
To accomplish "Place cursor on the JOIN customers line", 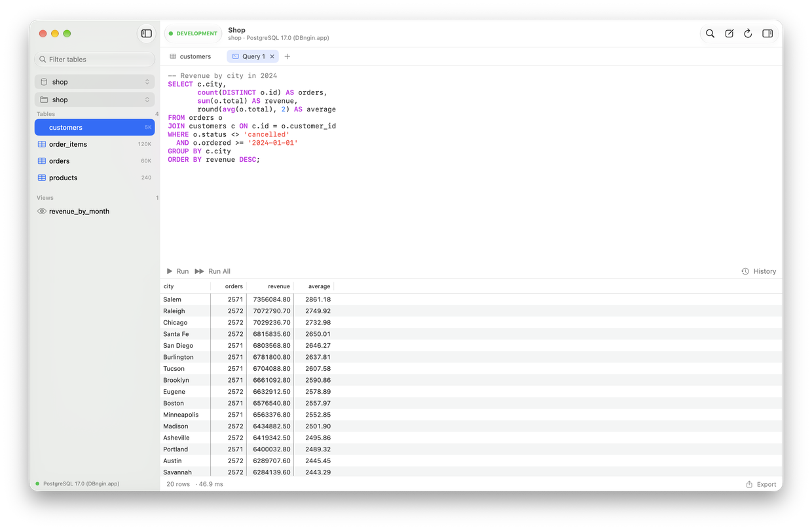I will click(x=251, y=126).
